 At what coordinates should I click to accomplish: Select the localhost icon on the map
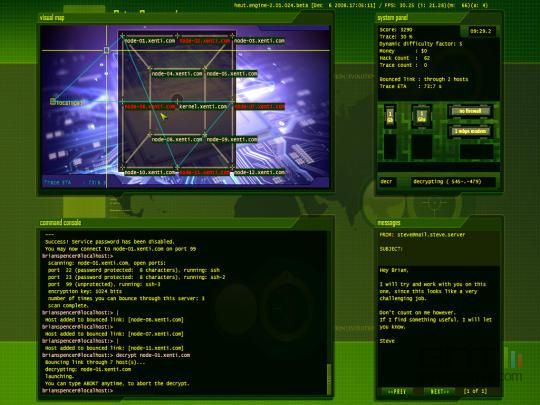click(53, 102)
